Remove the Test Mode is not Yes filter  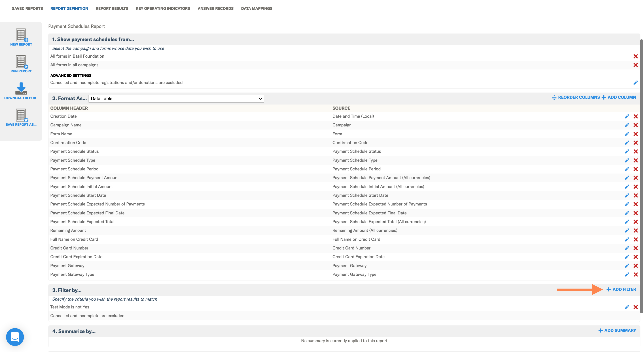pyautogui.click(x=636, y=307)
